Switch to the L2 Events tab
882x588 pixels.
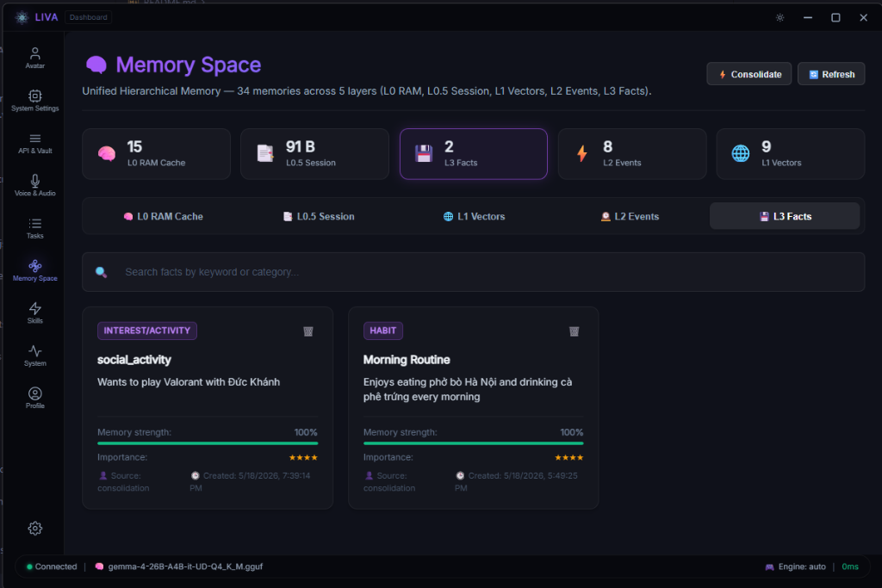click(x=630, y=216)
